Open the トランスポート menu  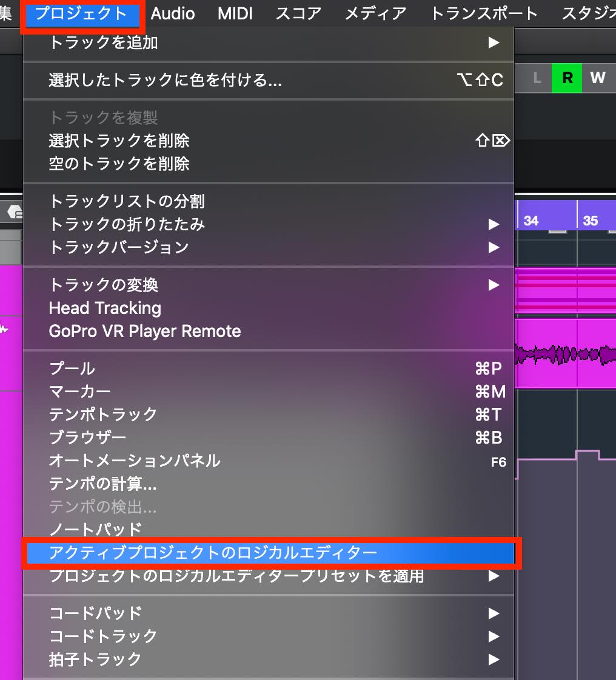click(x=484, y=13)
